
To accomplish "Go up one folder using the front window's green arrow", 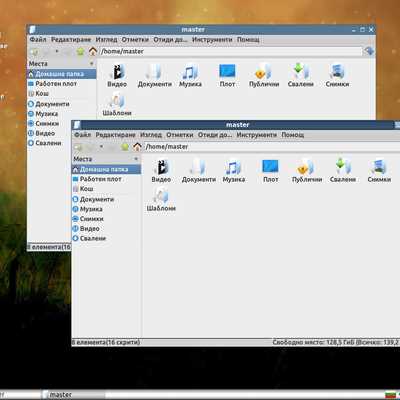I will pyautogui.click(x=125, y=147).
